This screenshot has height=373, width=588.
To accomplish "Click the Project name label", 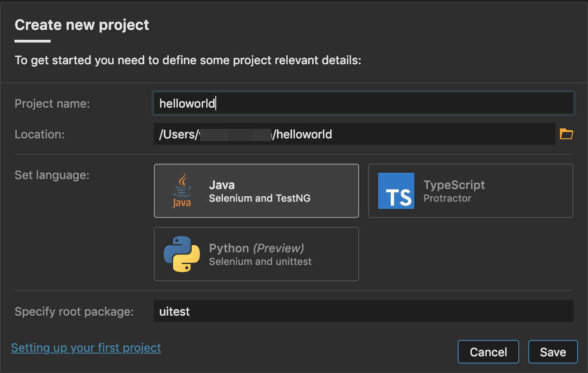I will click(x=52, y=104).
